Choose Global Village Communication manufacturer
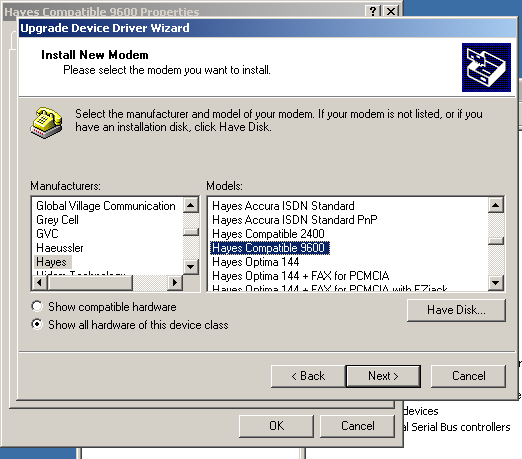This screenshot has width=522, height=459. (x=106, y=206)
